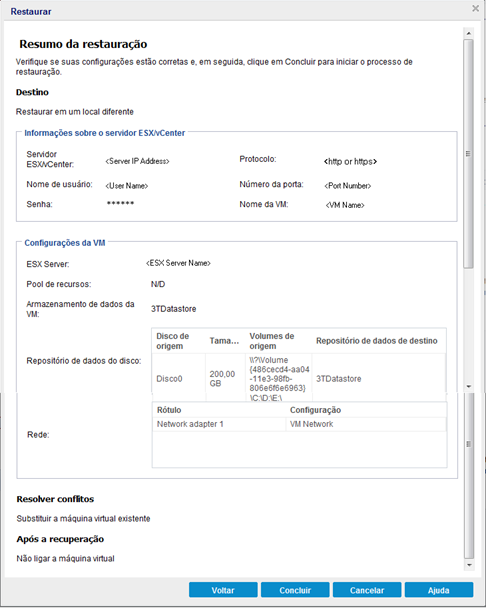Click Repositório de dados de destino header
The width and height of the screenshot is (486, 608).
[x=379, y=341]
